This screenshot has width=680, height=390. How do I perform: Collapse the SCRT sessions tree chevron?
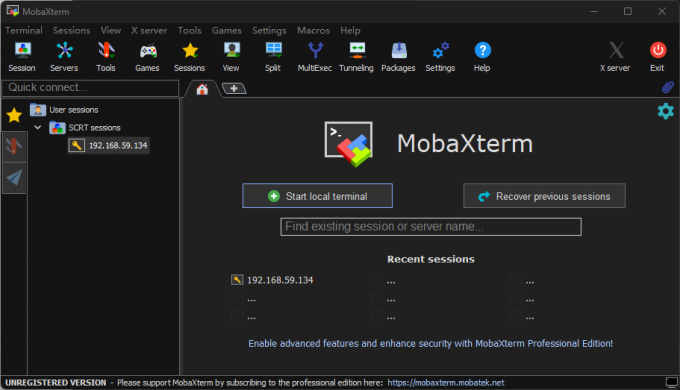[x=38, y=128]
